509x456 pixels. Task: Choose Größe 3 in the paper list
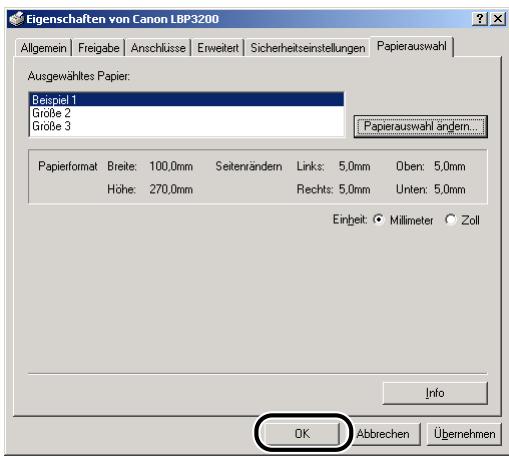[x=187, y=126]
